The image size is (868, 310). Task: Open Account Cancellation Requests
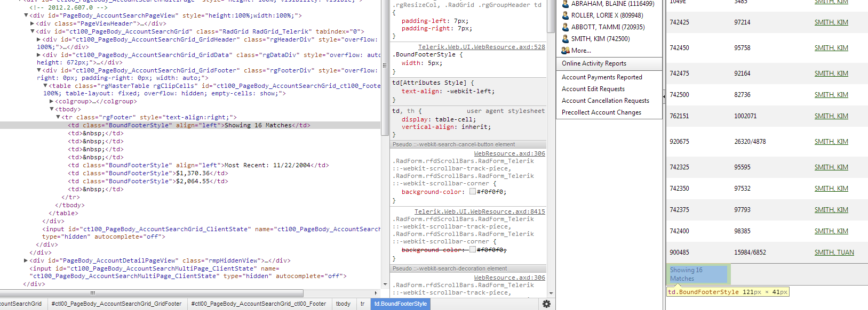tap(606, 101)
